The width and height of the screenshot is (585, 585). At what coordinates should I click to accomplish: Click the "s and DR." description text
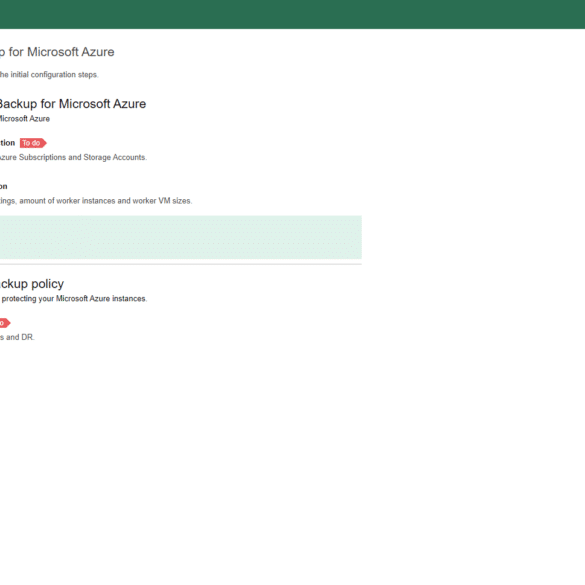point(17,337)
